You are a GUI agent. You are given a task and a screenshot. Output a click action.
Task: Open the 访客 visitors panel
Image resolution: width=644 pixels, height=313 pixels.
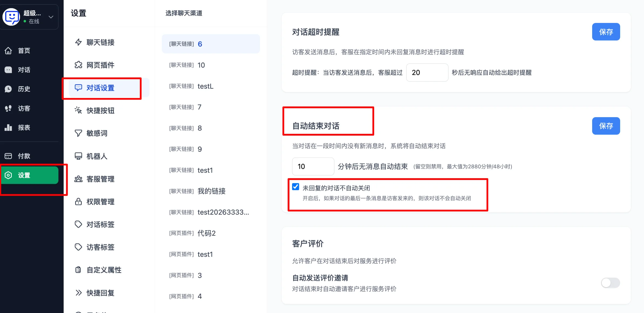click(24, 108)
